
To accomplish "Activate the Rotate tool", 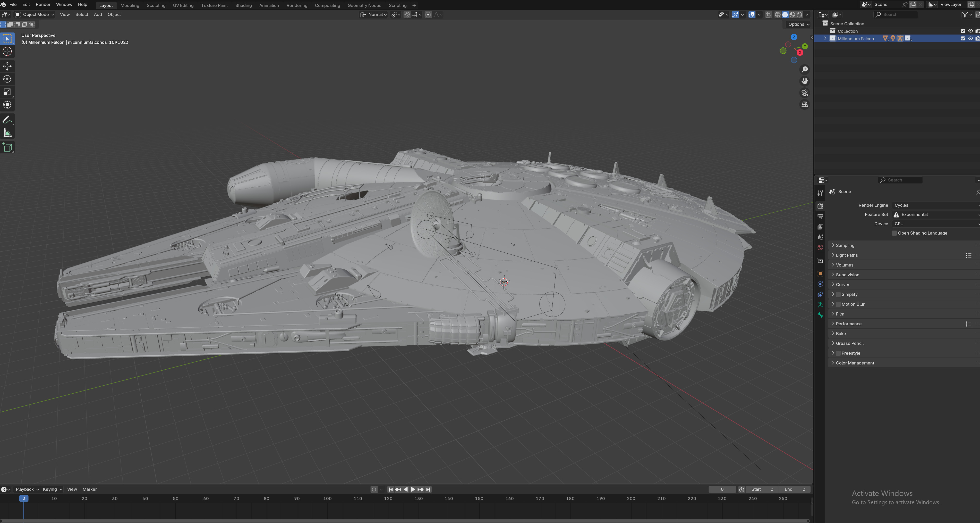I will click(x=7, y=79).
